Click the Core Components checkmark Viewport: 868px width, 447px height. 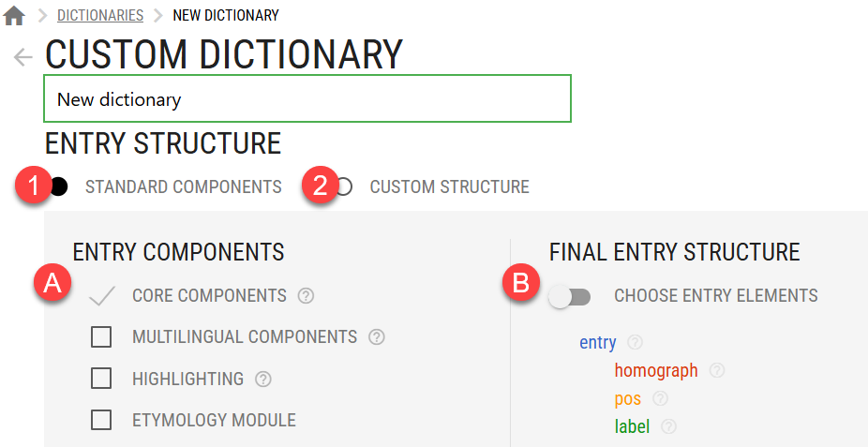(x=102, y=296)
